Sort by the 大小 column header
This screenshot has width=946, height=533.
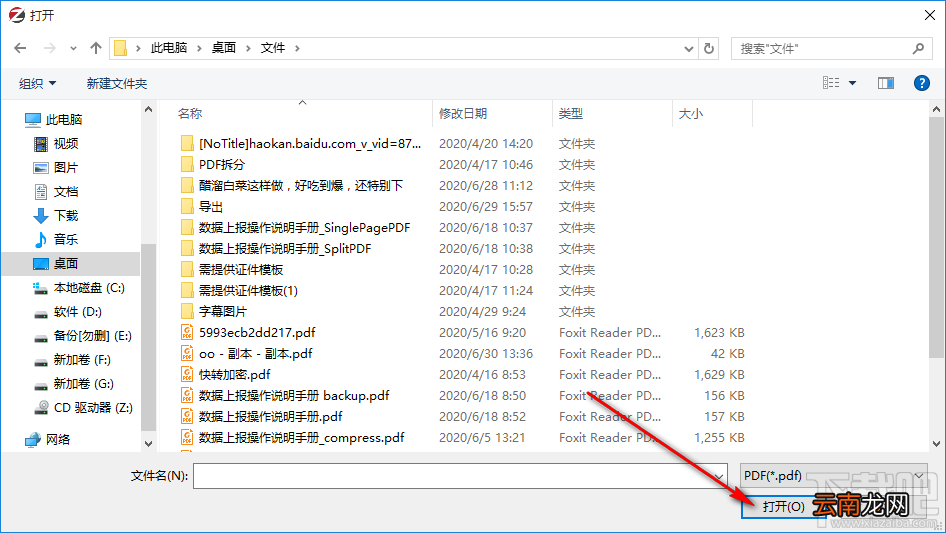click(x=691, y=113)
